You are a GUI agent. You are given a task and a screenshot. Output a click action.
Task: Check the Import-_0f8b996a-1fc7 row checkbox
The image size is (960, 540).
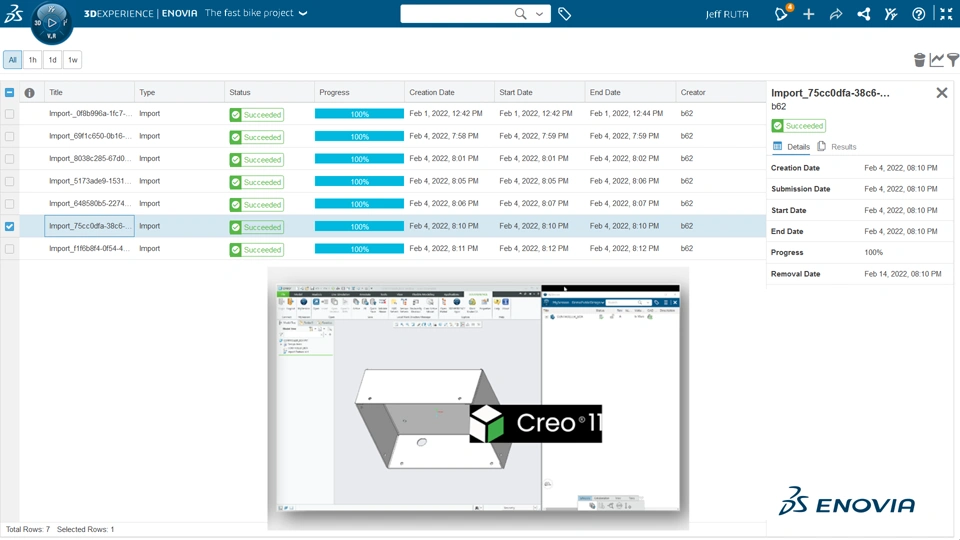[9, 114]
